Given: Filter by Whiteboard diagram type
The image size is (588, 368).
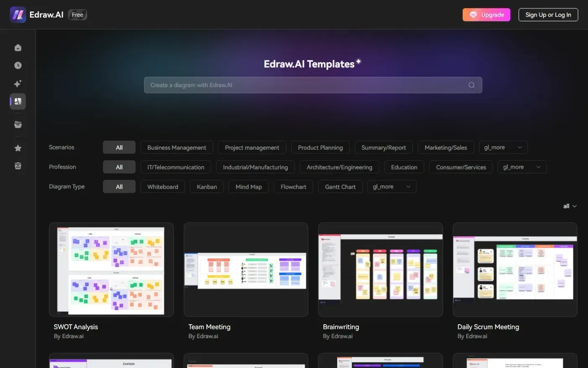Looking at the screenshot, I should (x=163, y=187).
